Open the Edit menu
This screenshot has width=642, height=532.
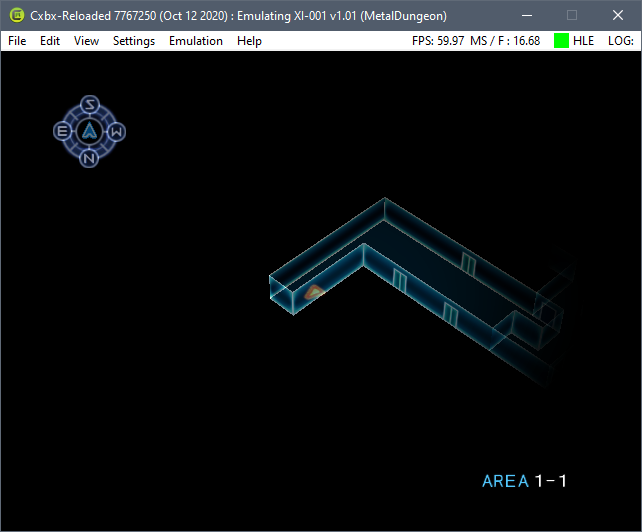[x=50, y=41]
